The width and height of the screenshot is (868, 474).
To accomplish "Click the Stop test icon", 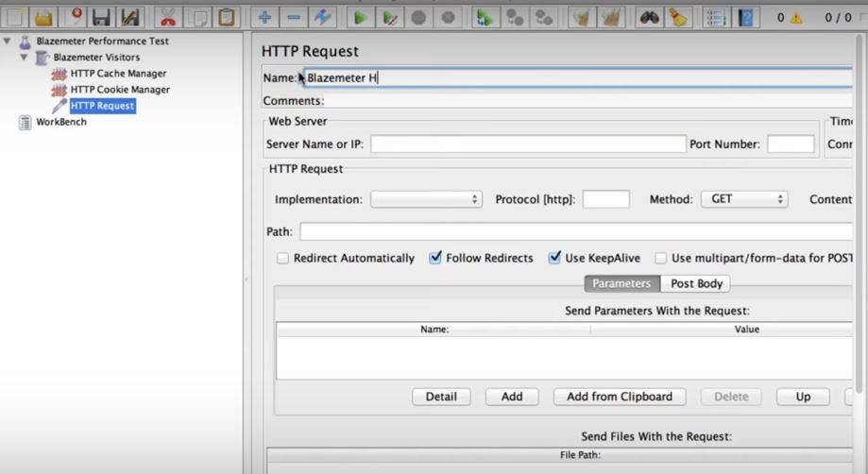I will (419, 18).
